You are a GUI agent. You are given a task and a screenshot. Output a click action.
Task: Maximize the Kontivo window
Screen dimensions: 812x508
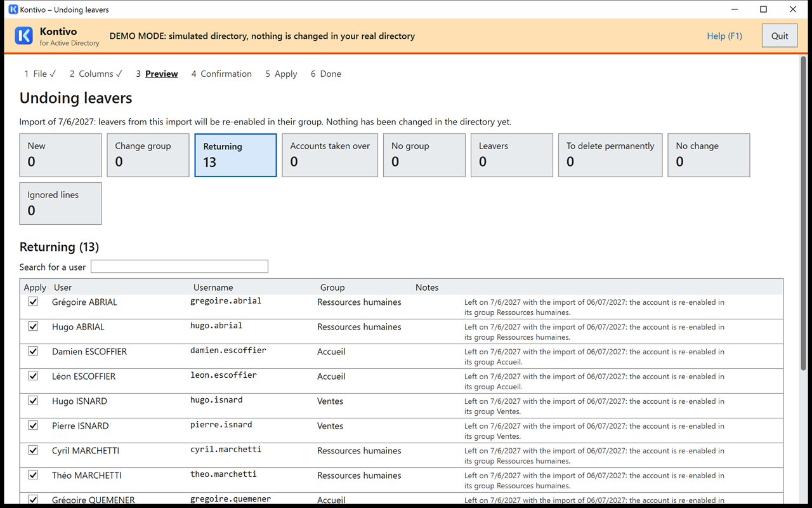point(764,10)
